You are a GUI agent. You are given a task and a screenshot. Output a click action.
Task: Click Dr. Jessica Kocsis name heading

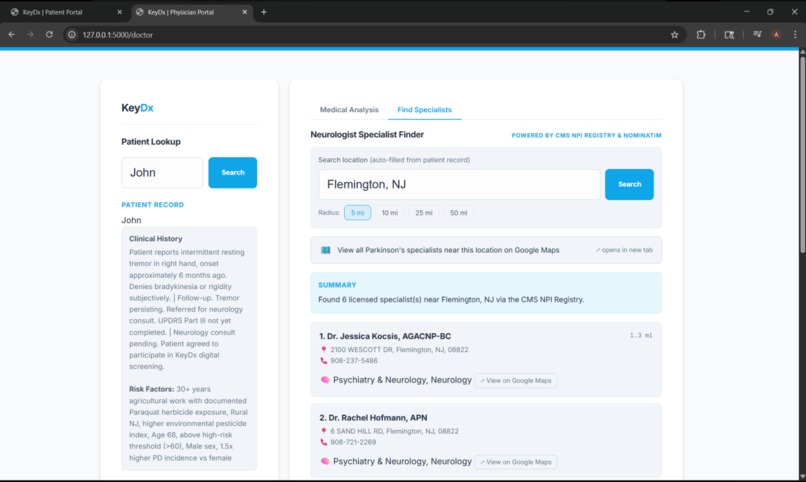point(385,336)
